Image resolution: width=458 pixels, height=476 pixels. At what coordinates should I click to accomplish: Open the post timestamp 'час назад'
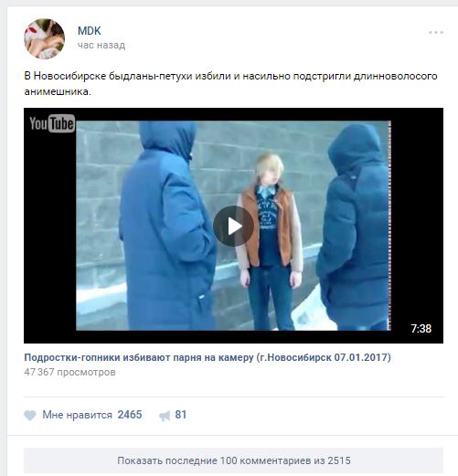point(101,46)
